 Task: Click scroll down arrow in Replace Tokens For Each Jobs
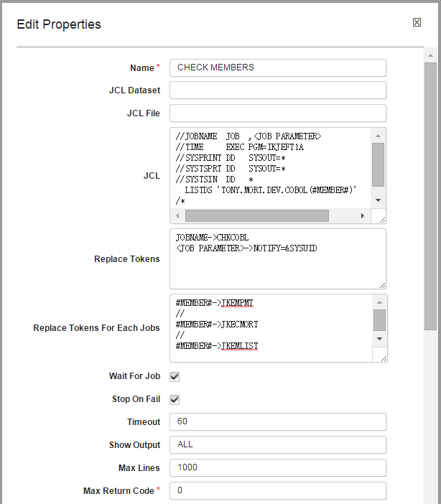tap(379, 338)
